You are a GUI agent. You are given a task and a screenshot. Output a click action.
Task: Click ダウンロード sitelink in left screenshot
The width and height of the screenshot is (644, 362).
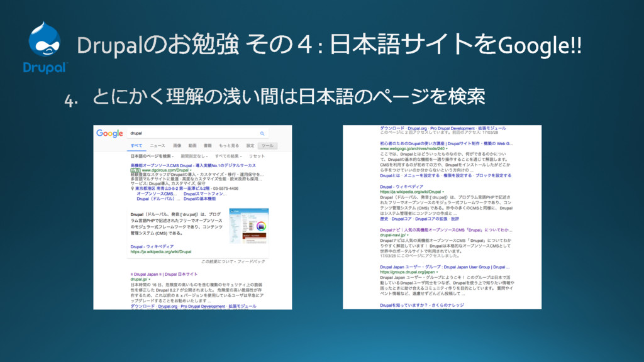coord(143,306)
